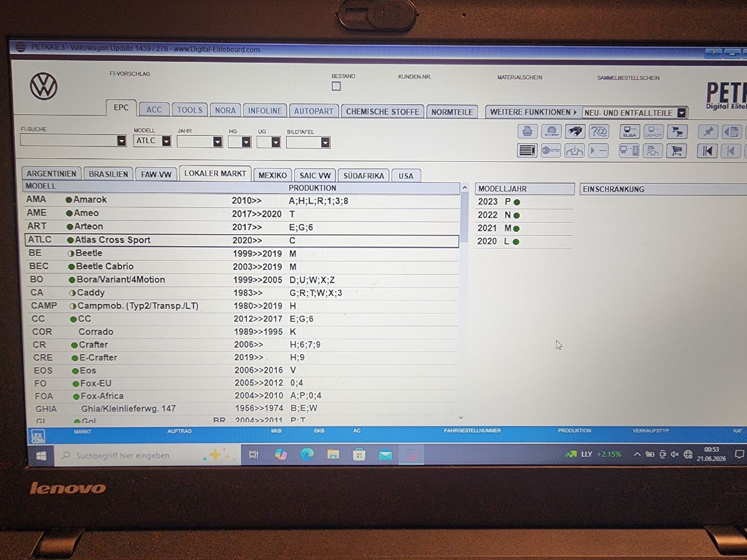Select the USA market tab
747x560 pixels.
[406, 176]
